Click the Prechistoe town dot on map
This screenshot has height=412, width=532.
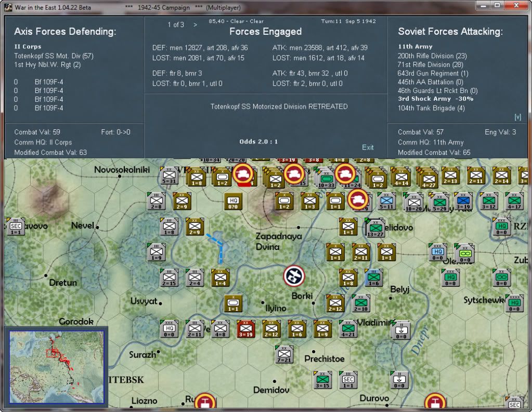(314, 352)
